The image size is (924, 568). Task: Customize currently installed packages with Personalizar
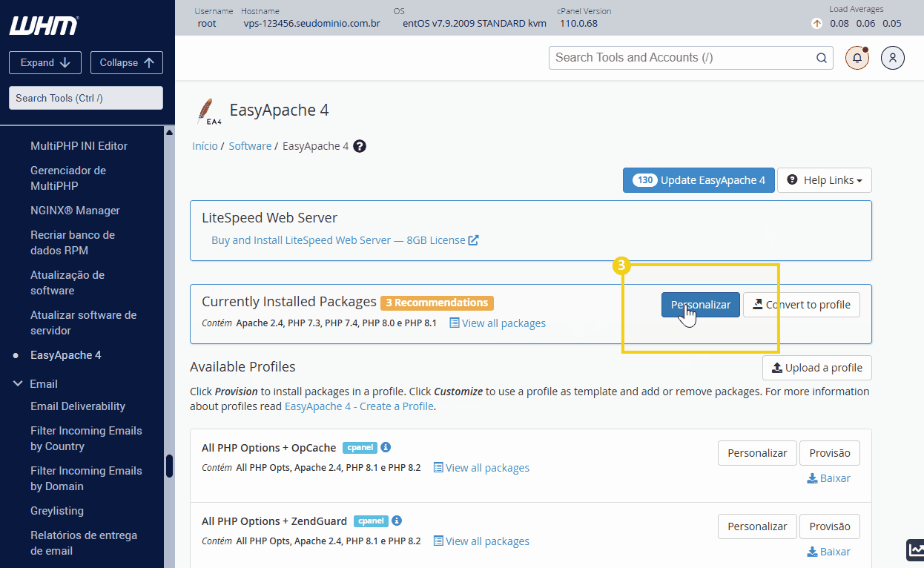[700, 305]
